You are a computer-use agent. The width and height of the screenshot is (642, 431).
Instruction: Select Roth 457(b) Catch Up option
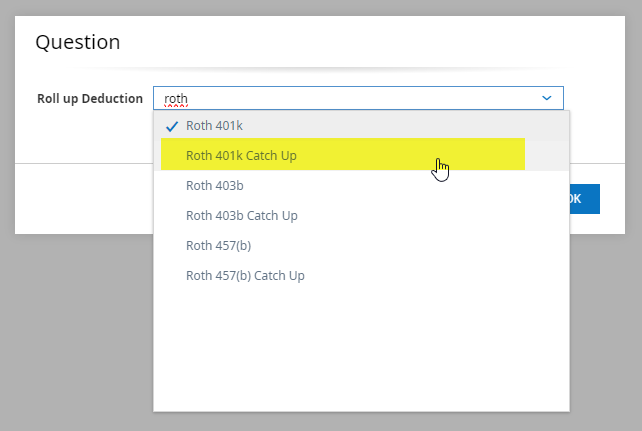click(x=245, y=275)
